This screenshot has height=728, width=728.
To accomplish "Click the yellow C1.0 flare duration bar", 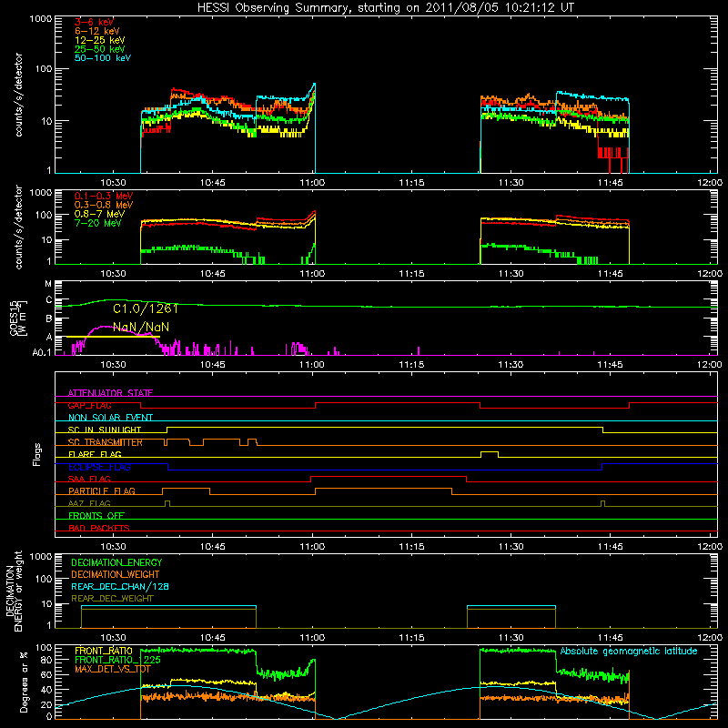I will 113,337.
